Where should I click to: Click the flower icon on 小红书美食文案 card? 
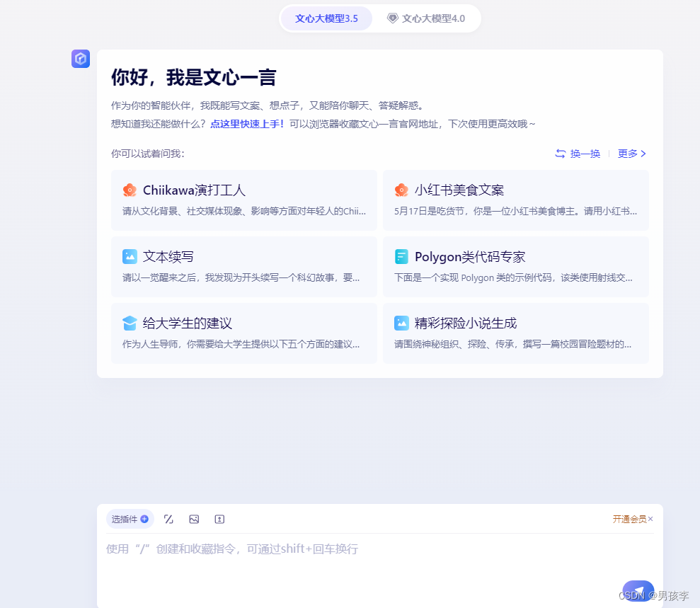tap(401, 190)
